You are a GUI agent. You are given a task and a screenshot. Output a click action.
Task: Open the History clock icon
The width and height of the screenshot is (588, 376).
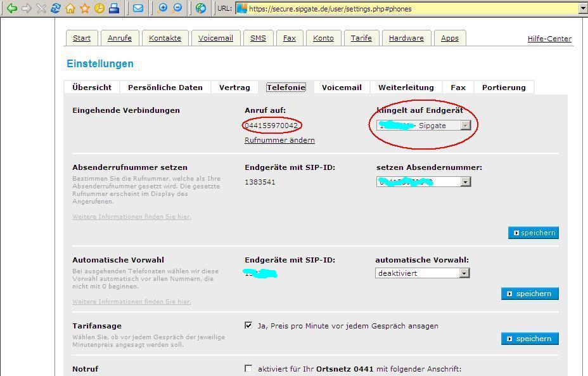tap(99, 8)
